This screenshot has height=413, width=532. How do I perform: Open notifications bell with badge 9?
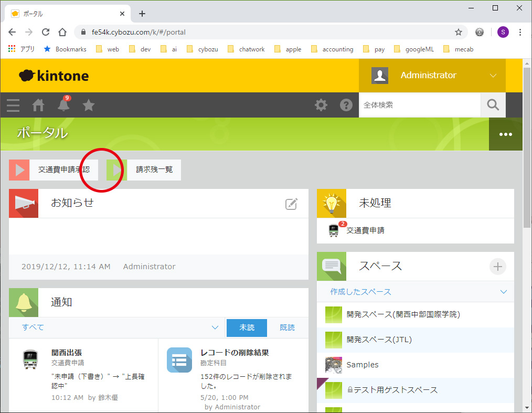[63, 103]
